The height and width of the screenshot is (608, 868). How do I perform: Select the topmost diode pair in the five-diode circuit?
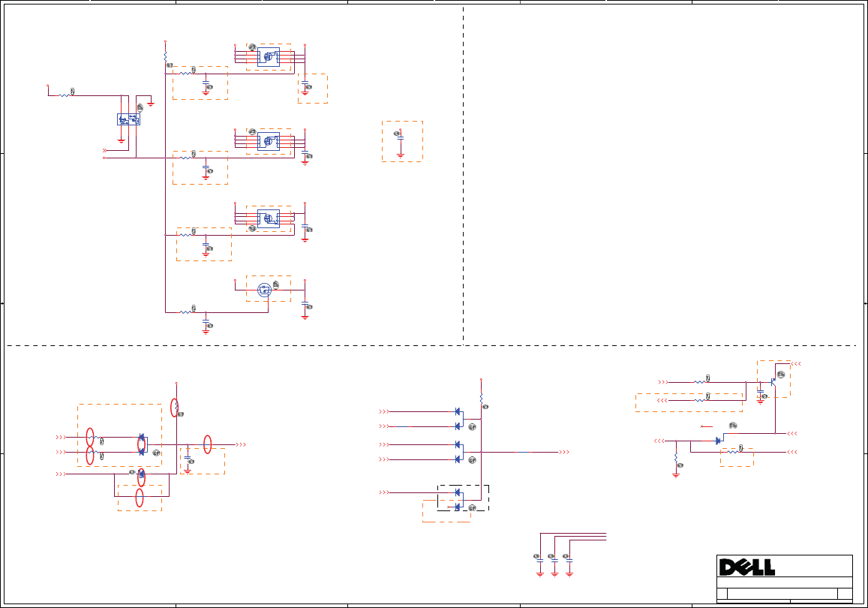click(458, 419)
